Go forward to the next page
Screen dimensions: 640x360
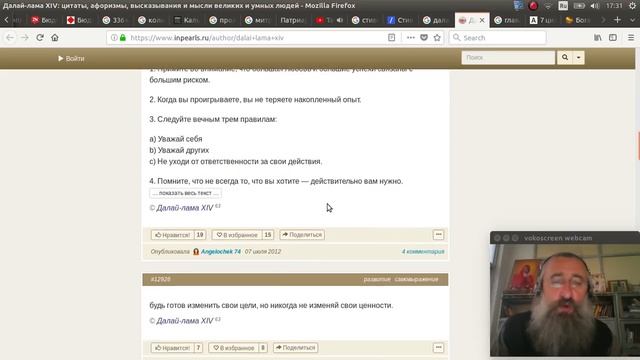coord(25,38)
